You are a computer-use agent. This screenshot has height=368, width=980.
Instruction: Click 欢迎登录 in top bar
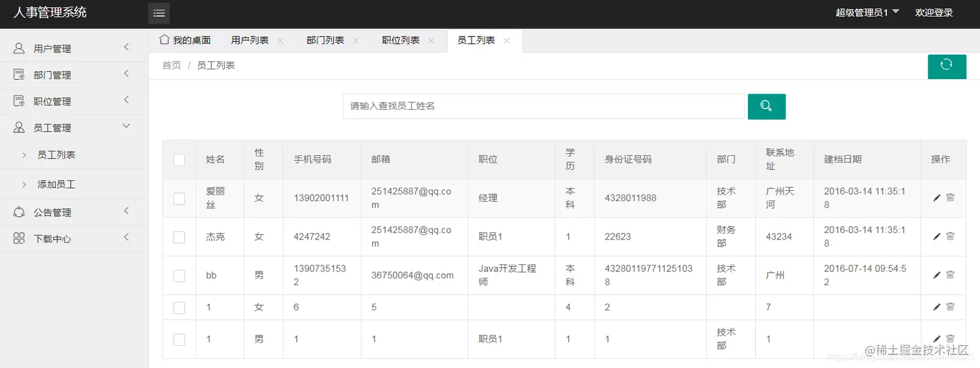934,13
